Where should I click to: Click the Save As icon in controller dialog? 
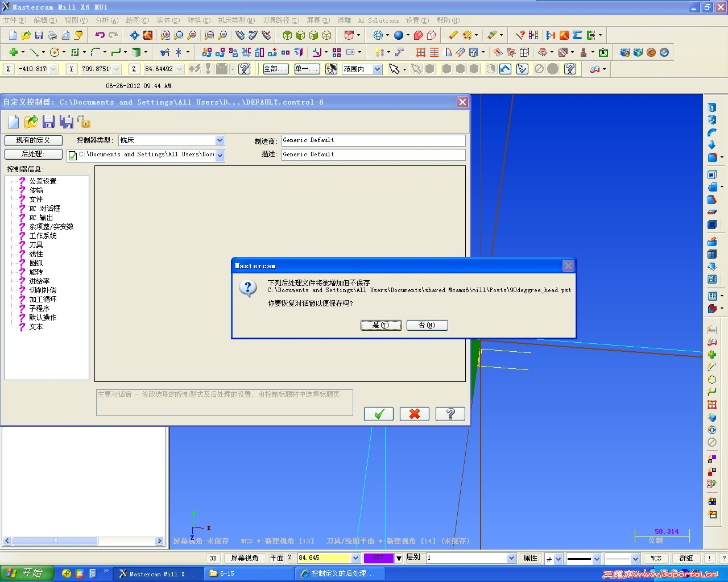click(67, 122)
